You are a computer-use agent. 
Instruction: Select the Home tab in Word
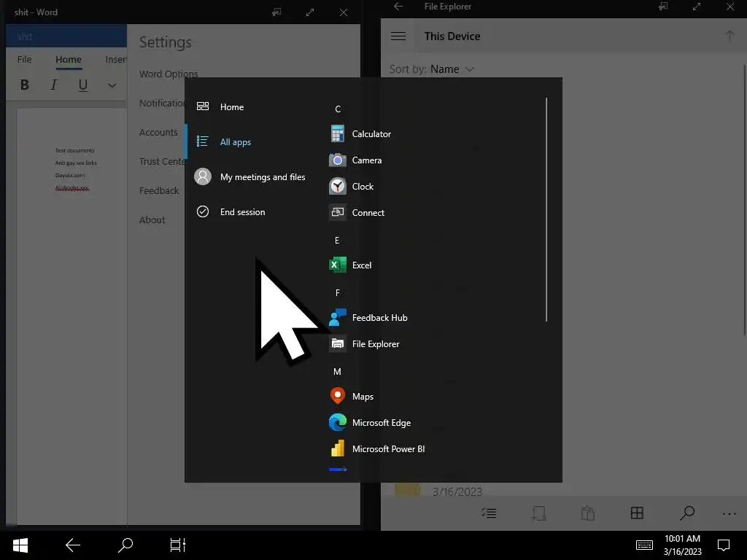[69, 60]
